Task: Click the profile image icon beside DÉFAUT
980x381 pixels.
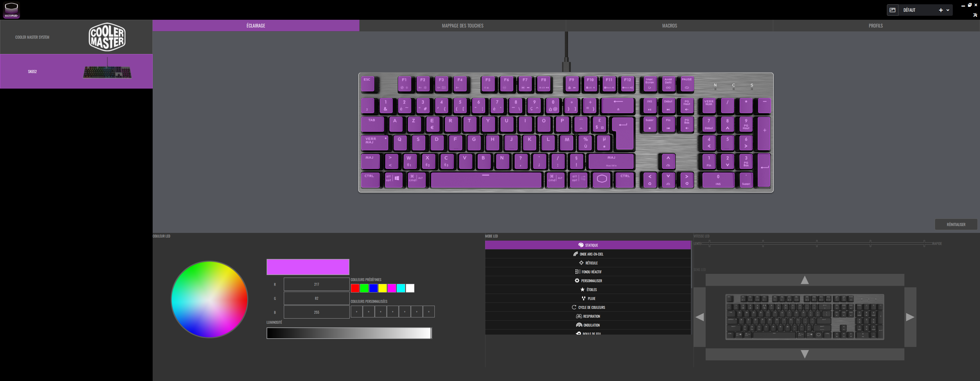Action: 892,10
